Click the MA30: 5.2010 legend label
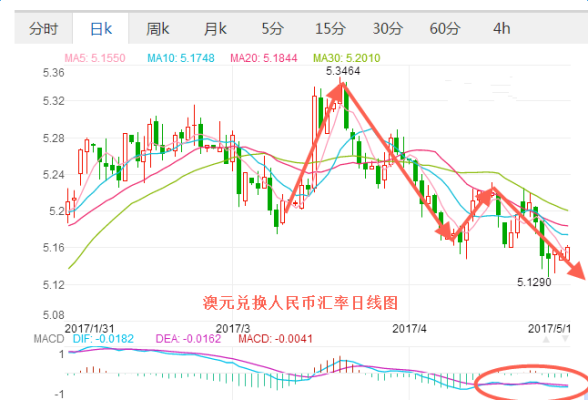Image resolution: width=588 pixels, height=400 pixels. click(x=346, y=58)
